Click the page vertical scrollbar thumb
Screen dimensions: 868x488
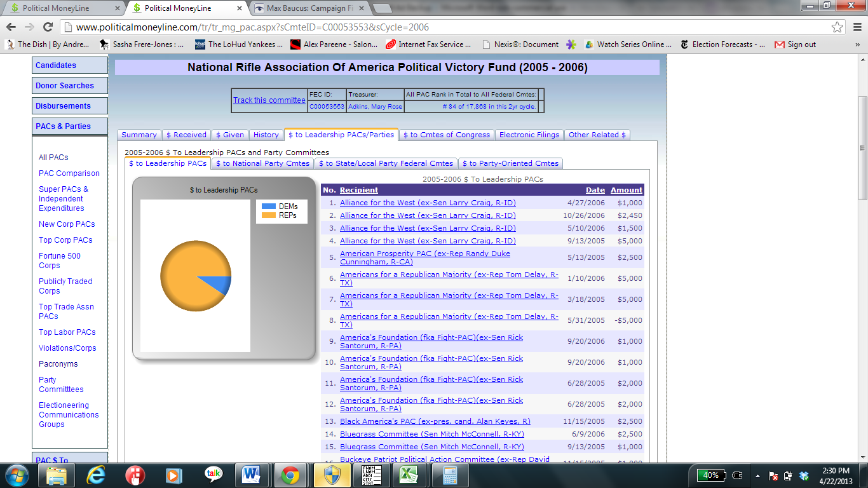[862, 147]
